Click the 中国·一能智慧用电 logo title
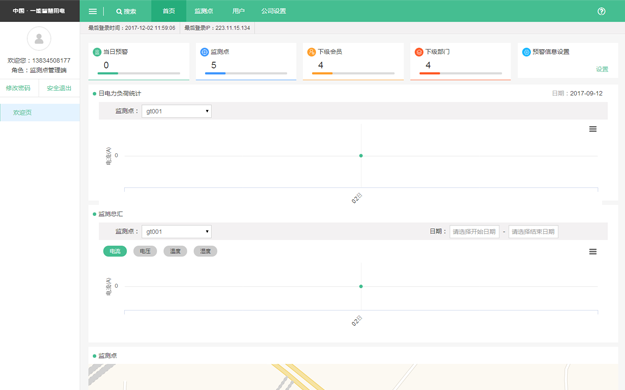 pos(39,11)
